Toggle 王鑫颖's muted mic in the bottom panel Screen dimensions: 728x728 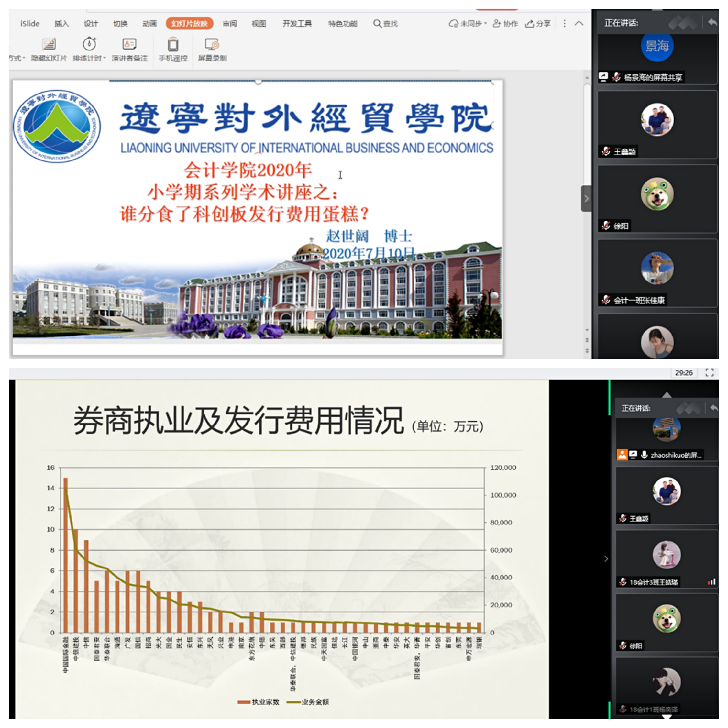tap(623, 518)
